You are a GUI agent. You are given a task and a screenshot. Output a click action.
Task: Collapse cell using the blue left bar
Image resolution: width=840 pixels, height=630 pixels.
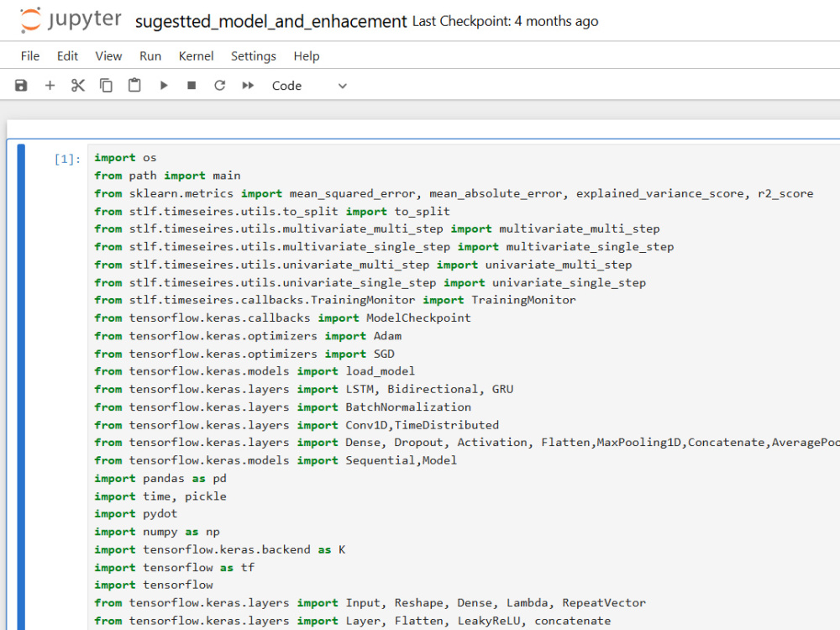(21, 386)
